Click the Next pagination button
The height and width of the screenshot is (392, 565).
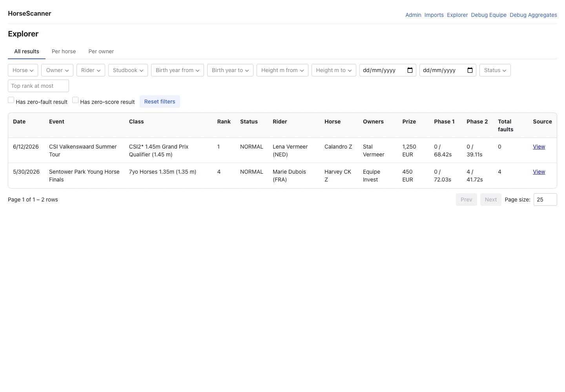pos(491,200)
